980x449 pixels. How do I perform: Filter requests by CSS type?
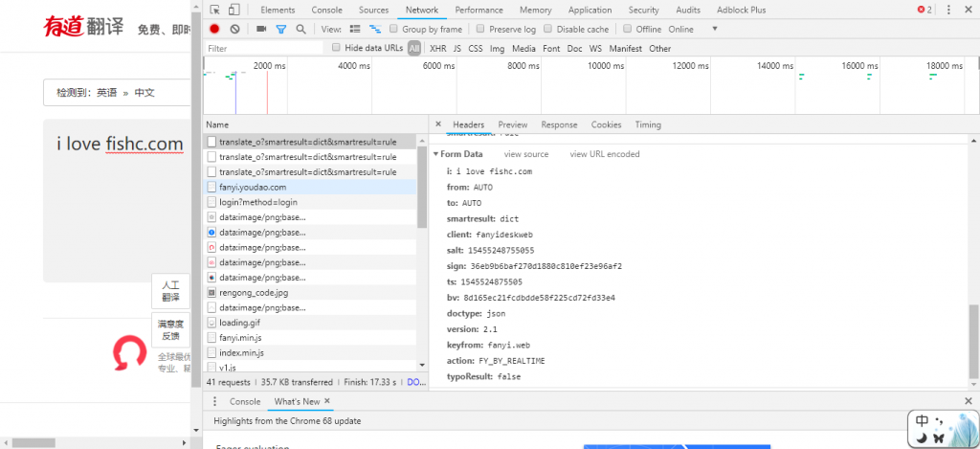[476, 48]
